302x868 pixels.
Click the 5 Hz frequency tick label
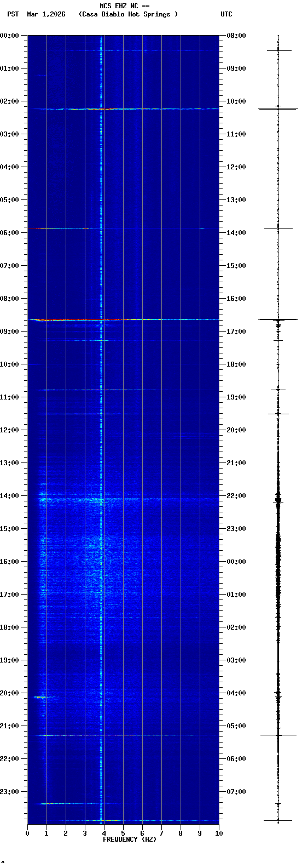(x=123, y=833)
